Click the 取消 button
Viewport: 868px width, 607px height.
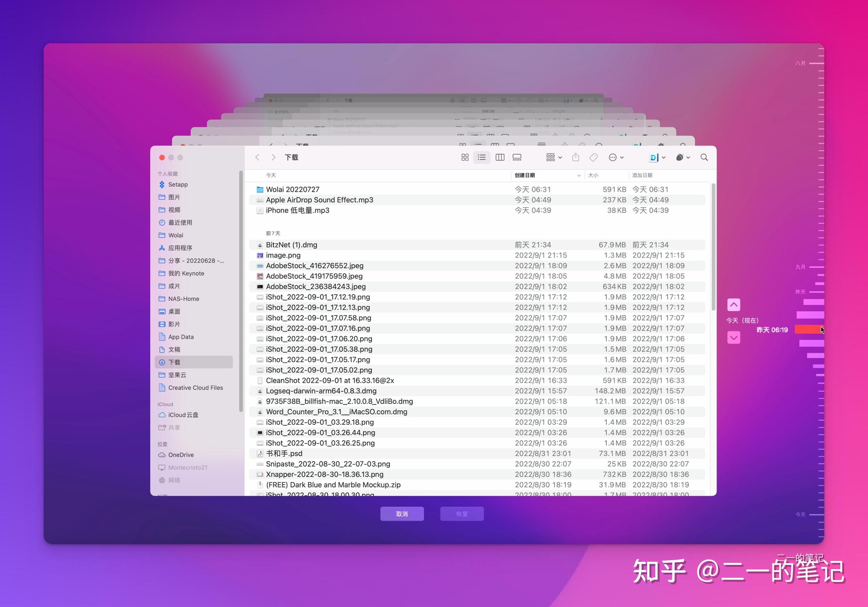tap(402, 514)
